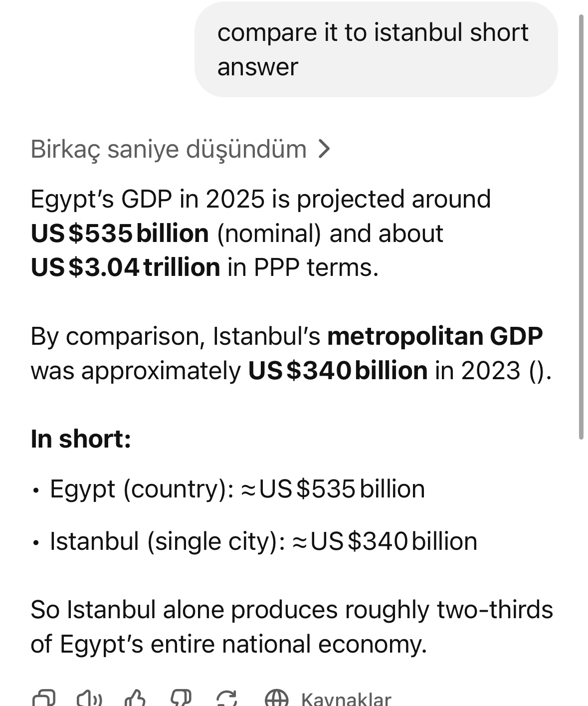Regenerate the response with the refresh icon
This screenshot has height=706, width=588.
pos(226,699)
